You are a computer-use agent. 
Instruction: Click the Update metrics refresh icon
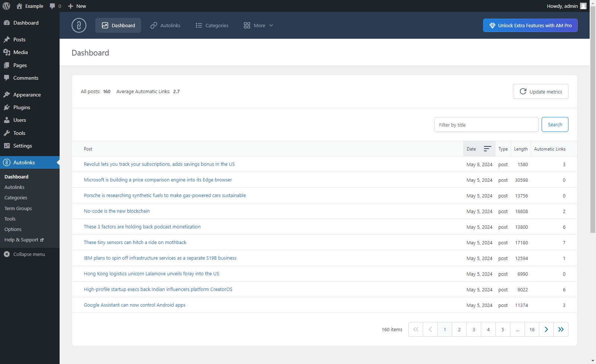click(x=523, y=91)
